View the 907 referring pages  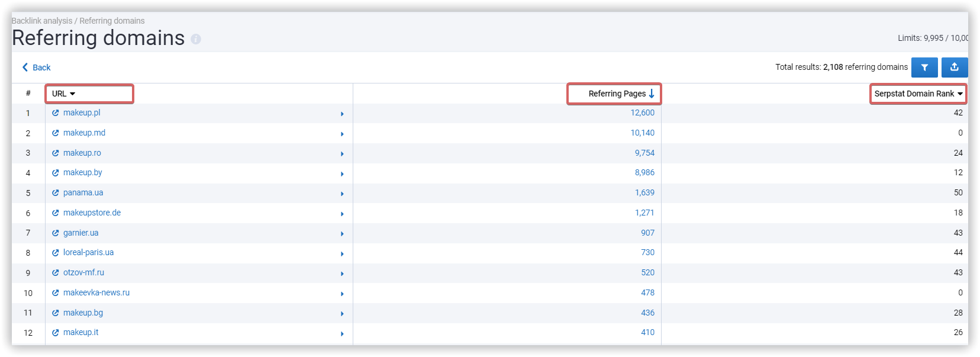coord(648,233)
